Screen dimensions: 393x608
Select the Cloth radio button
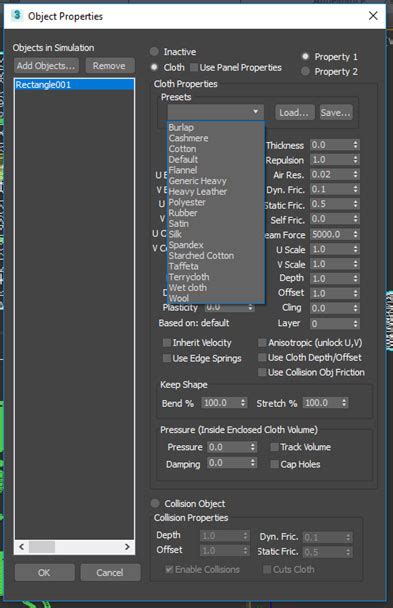coord(154,67)
